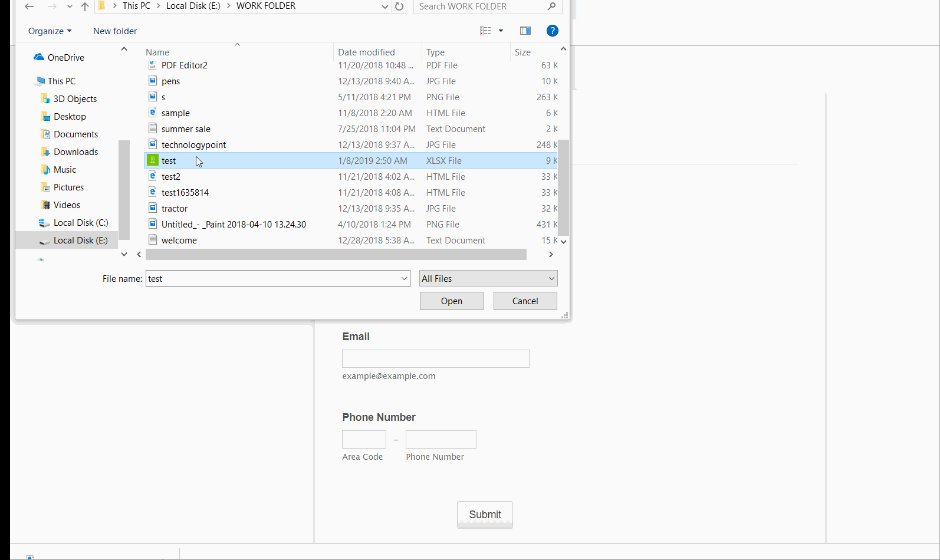The width and height of the screenshot is (940, 560).
Task: Click the horizontal scrollbar of file list
Action: pos(336,254)
